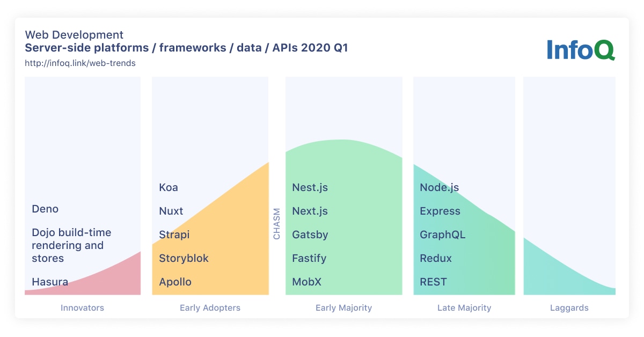Image resolution: width=644 pixels, height=337 pixels.
Task: Select Node.js in Late Majority
Action: (440, 187)
